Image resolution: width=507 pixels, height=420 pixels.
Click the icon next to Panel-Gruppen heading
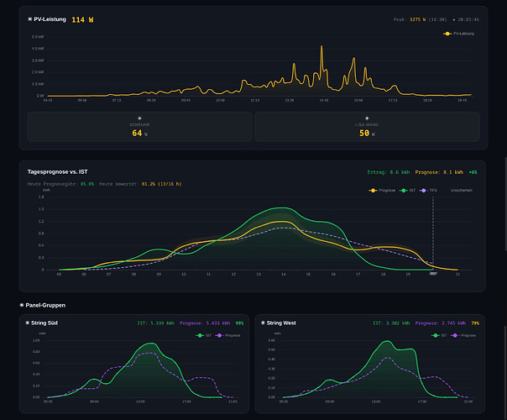point(22,305)
